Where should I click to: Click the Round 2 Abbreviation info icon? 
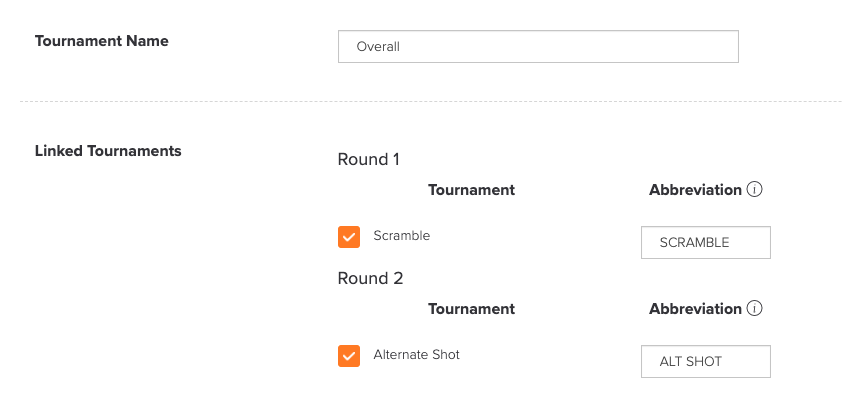[x=754, y=309]
